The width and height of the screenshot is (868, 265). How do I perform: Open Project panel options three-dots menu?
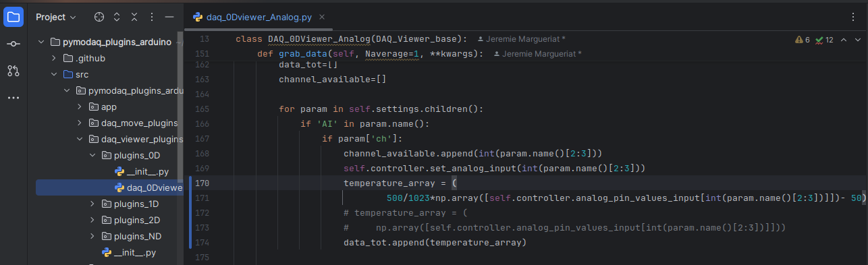pos(152,17)
